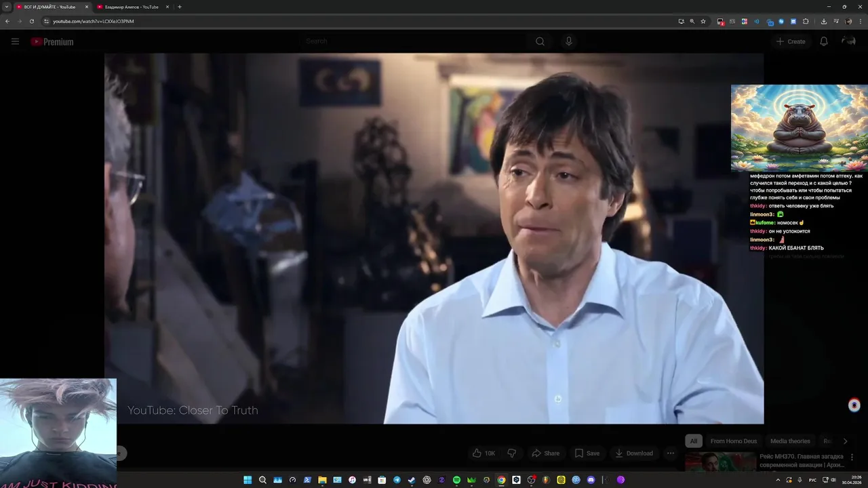
Task: Click the hippo meditation image overlay
Action: (799, 128)
